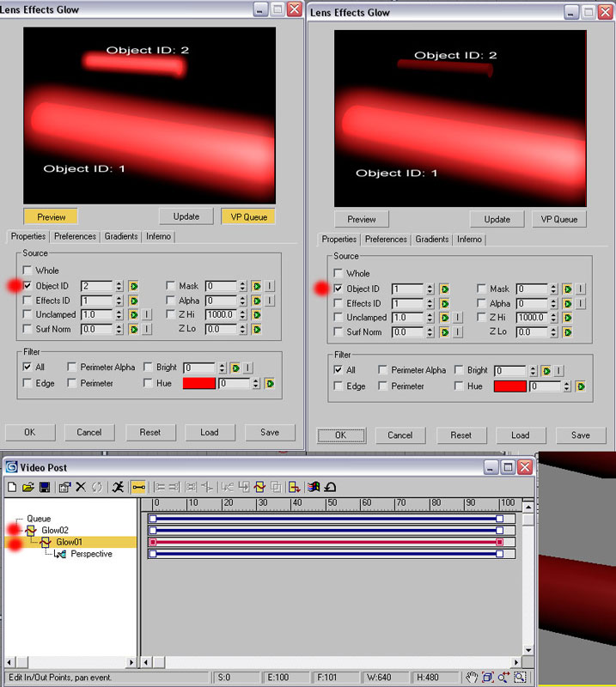Screen dimensions: 616x687
Task: Open Gradients tab in left Glow dialog
Action: tap(121, 237)
